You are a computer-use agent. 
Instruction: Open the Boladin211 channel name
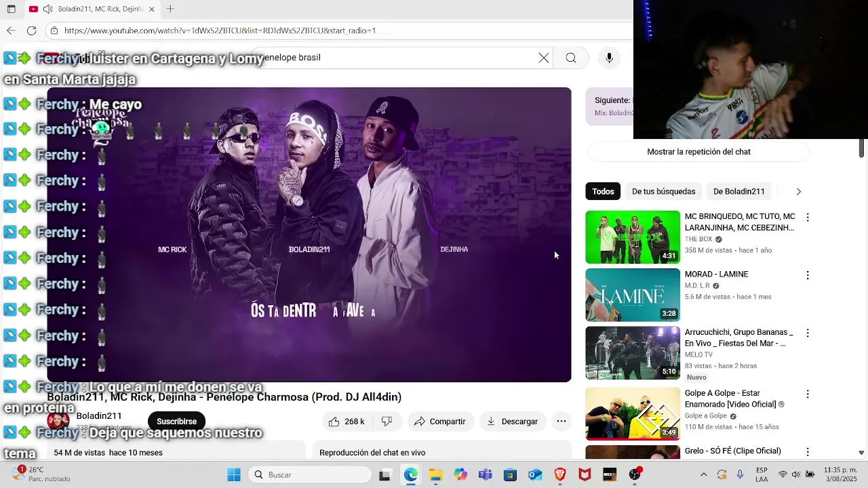coord(99,416)
